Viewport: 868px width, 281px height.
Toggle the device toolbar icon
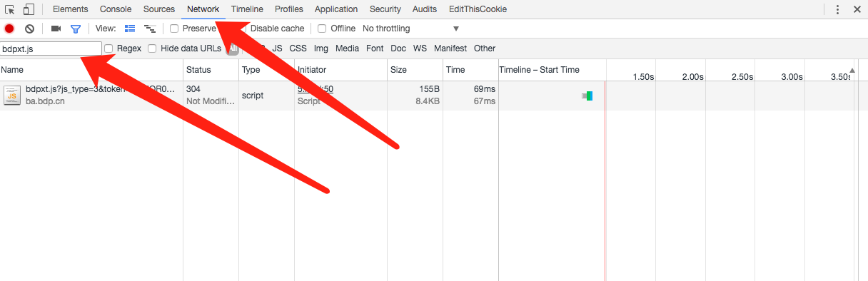point(29,9)
